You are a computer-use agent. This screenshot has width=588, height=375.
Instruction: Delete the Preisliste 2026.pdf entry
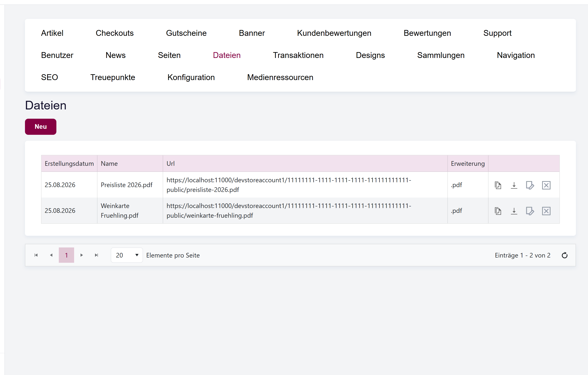pyautogui.click(x=546, y=185)
